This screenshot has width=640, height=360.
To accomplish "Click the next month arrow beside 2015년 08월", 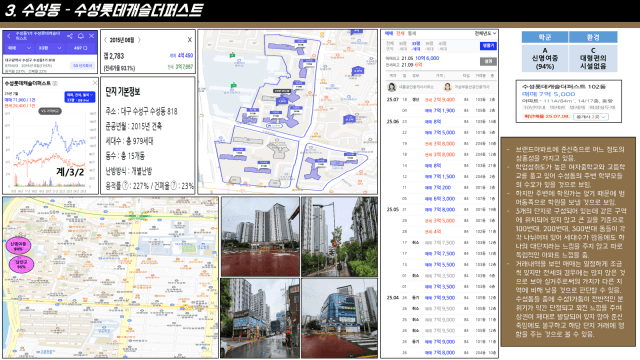I will [x=139, y=40].
